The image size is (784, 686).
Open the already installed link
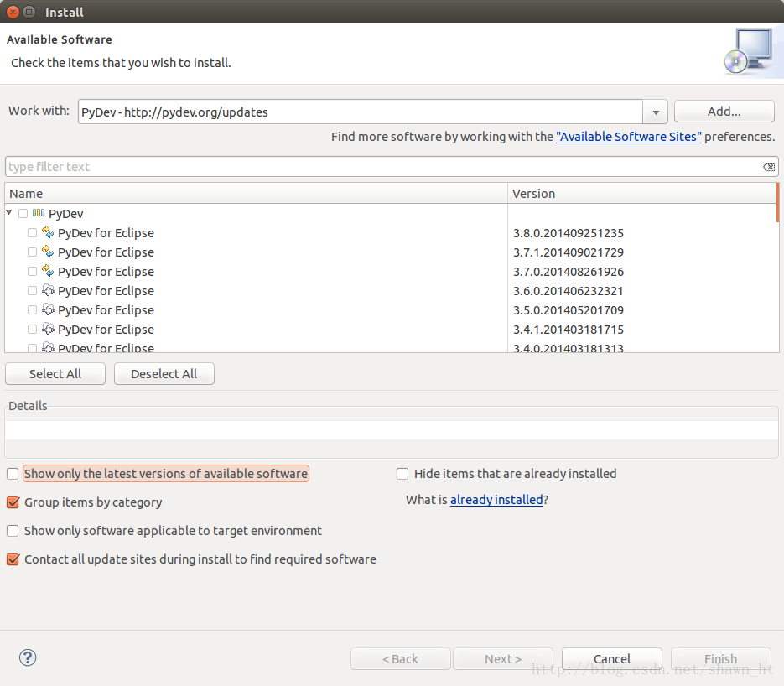(496, 500)
